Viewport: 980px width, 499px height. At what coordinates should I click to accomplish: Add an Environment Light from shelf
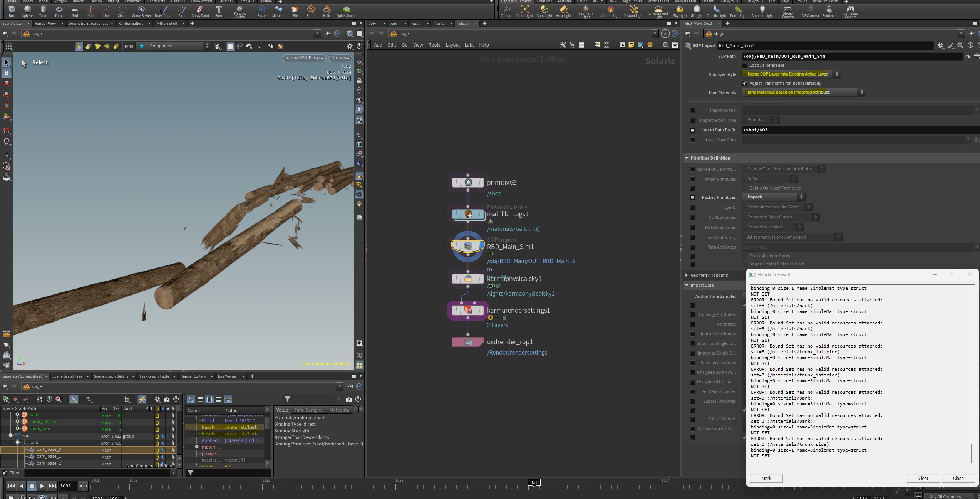point(658,11)
